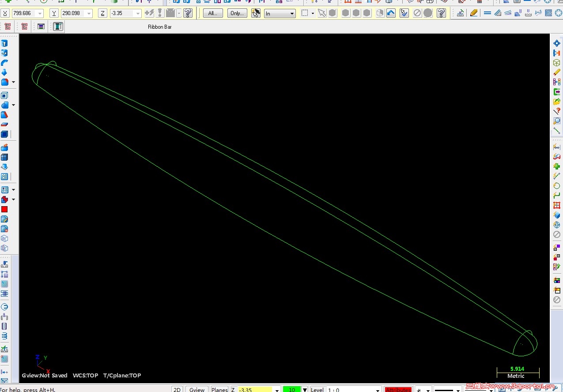Viewport: 563px width, 392px height.
Task: Select the red rectangle tool on right toolbar
Action: [557, 205]
